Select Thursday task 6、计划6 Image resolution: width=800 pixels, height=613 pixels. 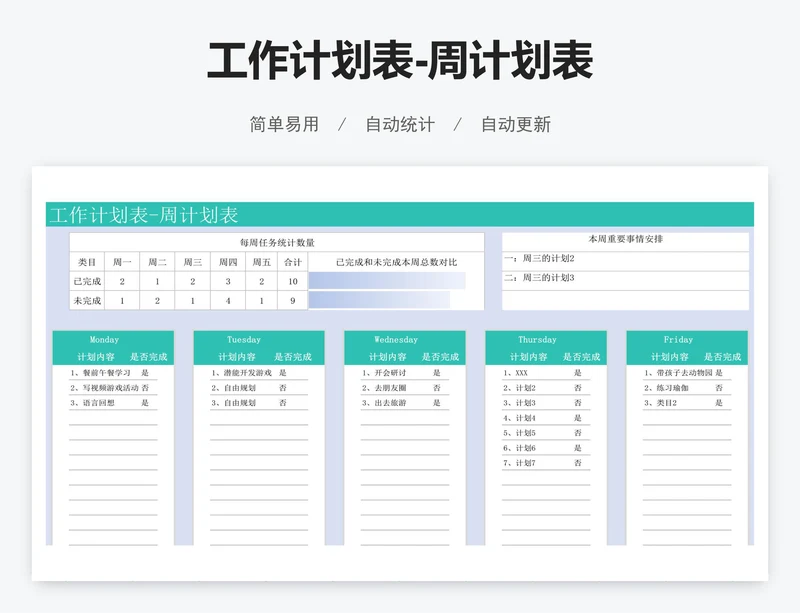tap(519, 448)
